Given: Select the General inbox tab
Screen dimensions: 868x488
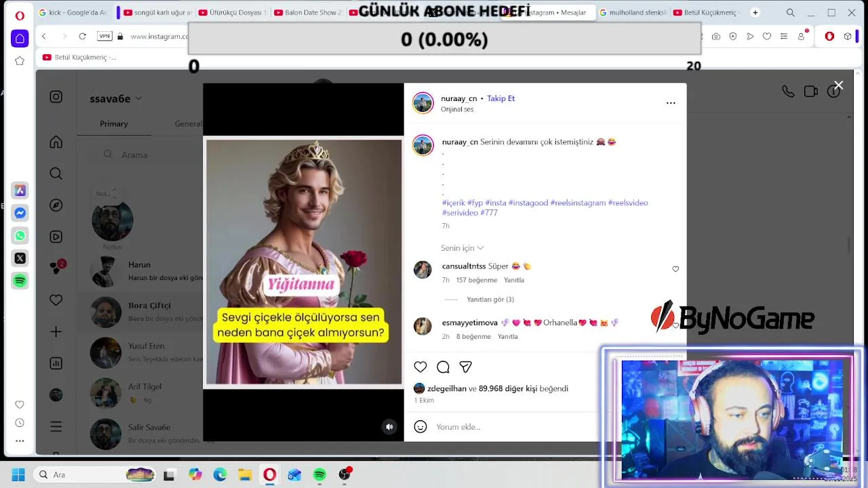Looking at the screenshot, I should 188,124.
